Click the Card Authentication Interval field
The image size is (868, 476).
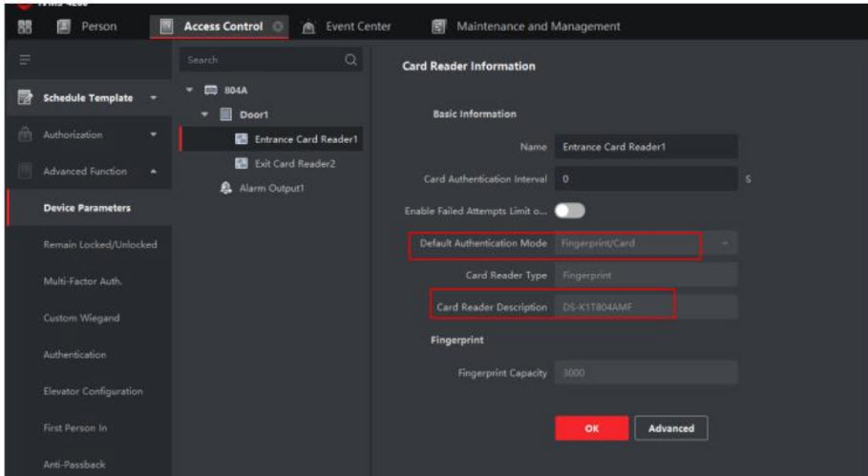pyautogui.click(x=645, y=178)
